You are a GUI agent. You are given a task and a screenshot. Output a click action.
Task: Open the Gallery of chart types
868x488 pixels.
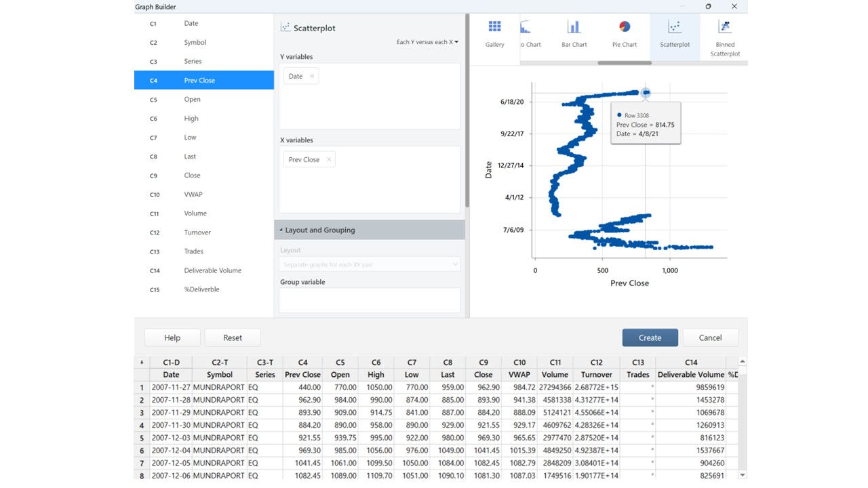(x=494, y=34)
